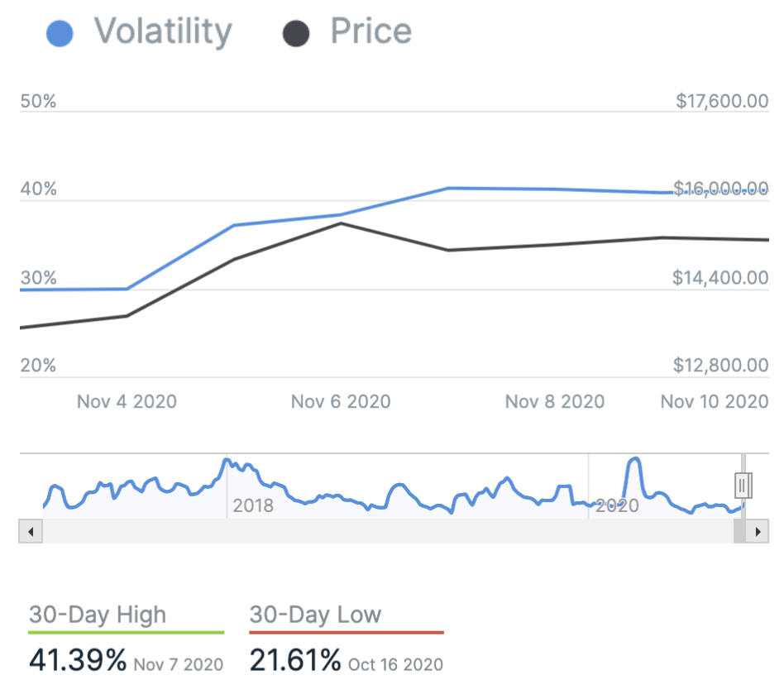
Task: Toggle the Price series legend label
Action: (370, 32)
